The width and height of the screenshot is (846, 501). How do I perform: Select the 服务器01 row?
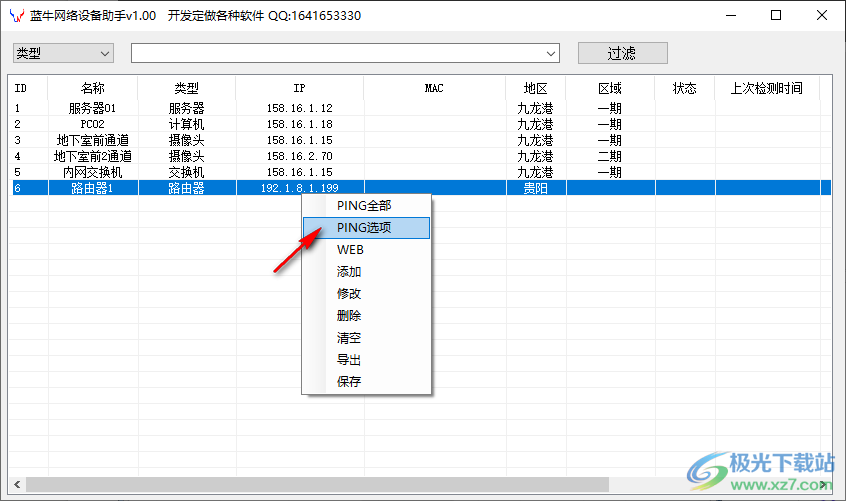click(x=420, y=108)
